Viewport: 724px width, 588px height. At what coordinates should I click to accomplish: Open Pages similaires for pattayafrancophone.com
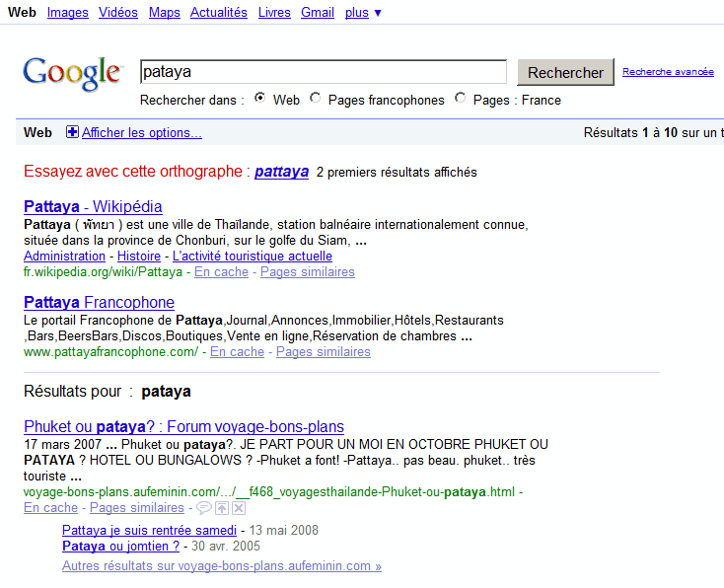click(324, 351)
